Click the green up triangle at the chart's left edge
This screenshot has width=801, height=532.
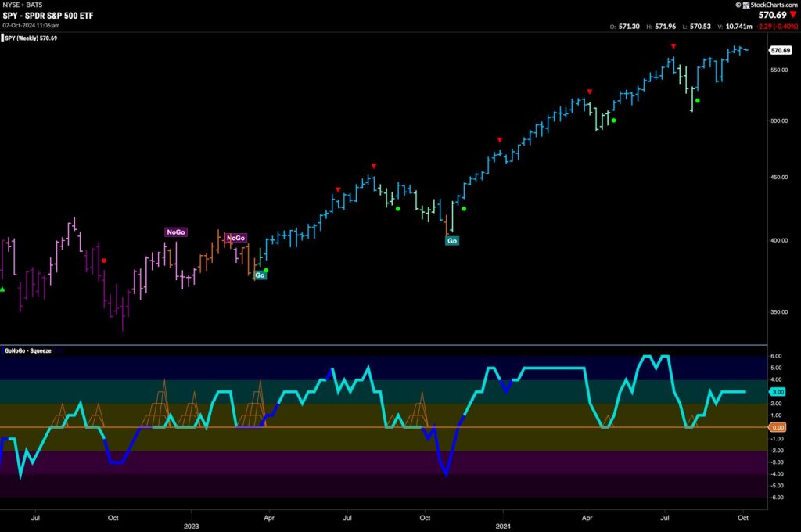point(2,289)
